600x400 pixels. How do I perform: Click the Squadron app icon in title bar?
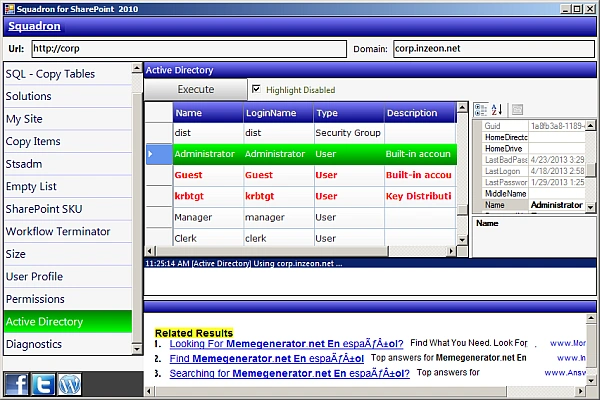[x=10, y=8]
